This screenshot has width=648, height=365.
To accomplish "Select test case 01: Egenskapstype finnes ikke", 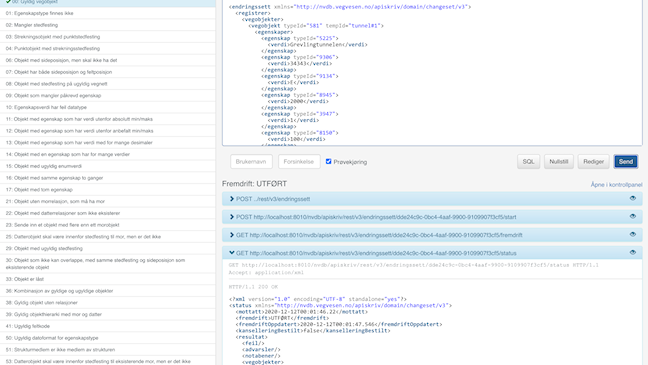I will pos(107,13).
